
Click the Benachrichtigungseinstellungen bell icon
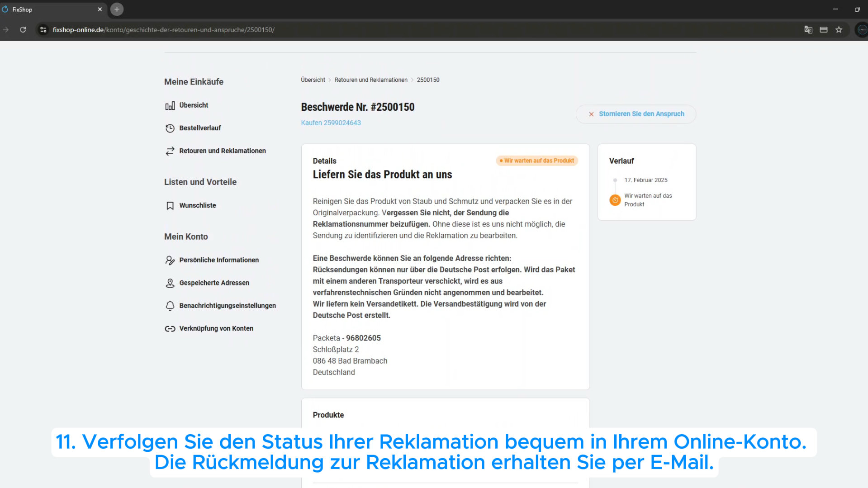click(x=170, y=306)
